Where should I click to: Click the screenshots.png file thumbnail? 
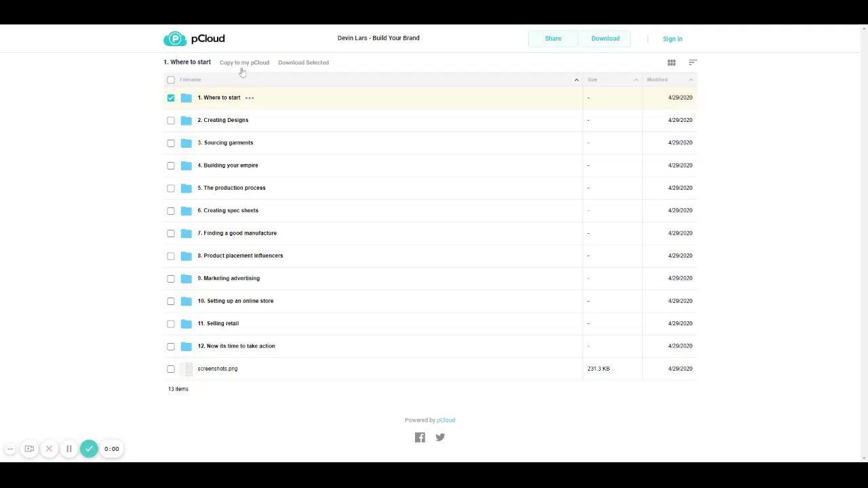tap(189, 369)
